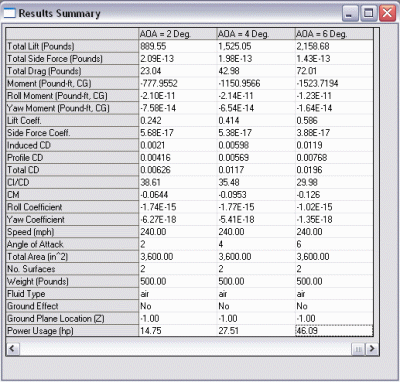Minimize the Results Summary window
Screen dimensions: 400x382
click(350, 13)
